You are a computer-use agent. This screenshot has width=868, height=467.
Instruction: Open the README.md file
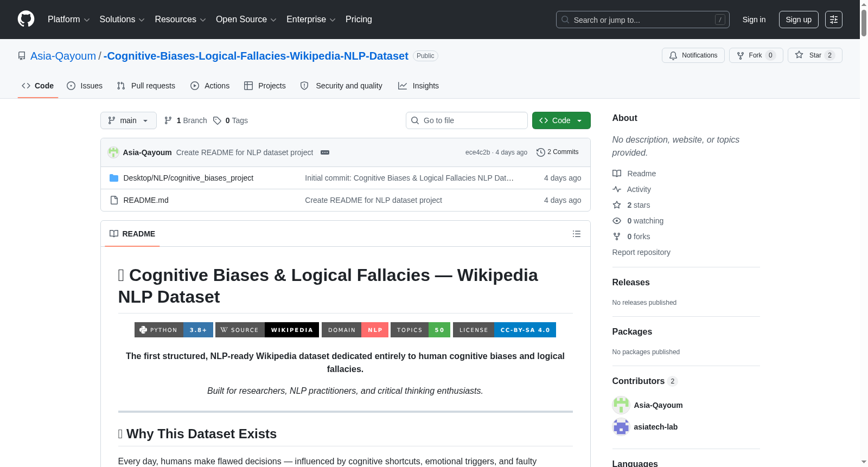146,200
